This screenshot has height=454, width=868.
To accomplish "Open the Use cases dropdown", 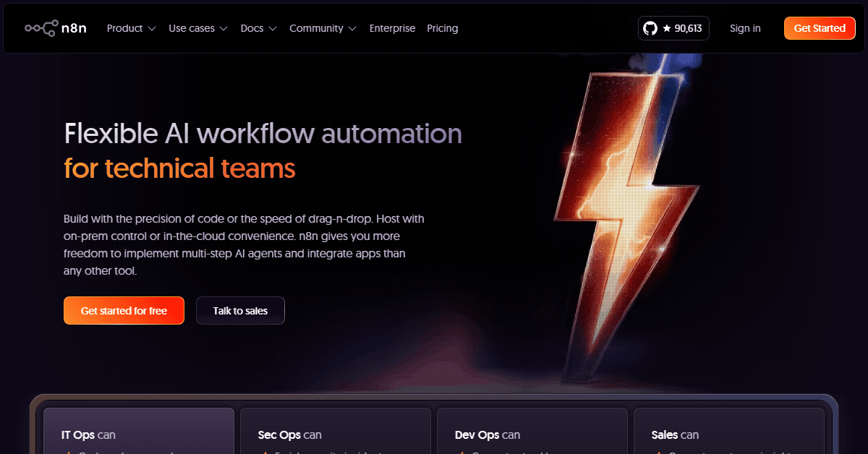I will point(197,28).
